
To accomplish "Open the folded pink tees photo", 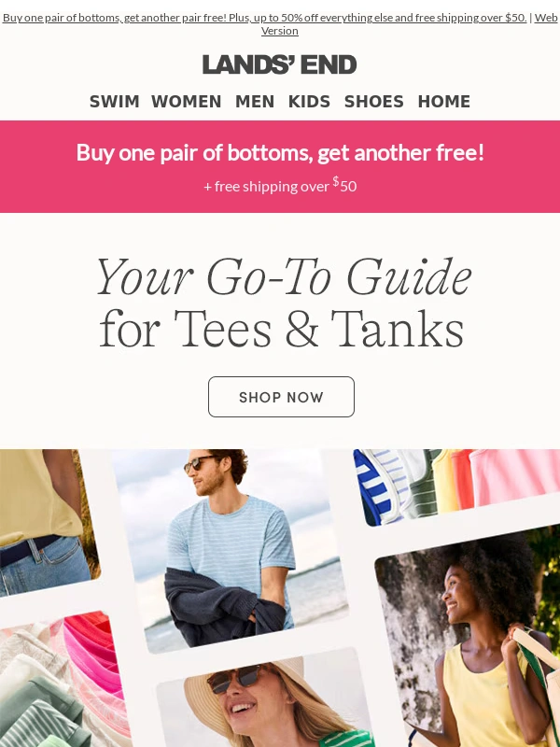I will (64, 679).
